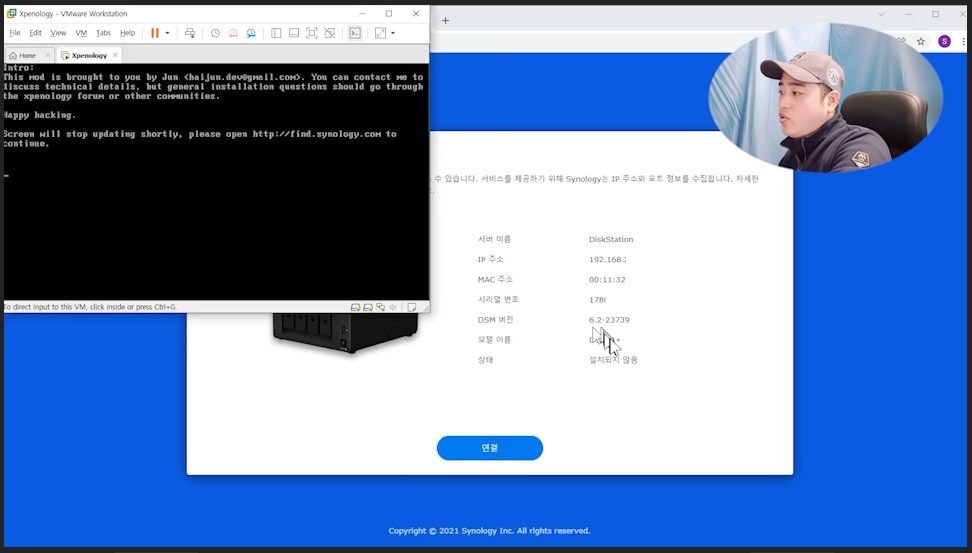Open the Help menu in VMware Workstation
The height and width of the screenshot is (553, 972).
pos(127,33)
